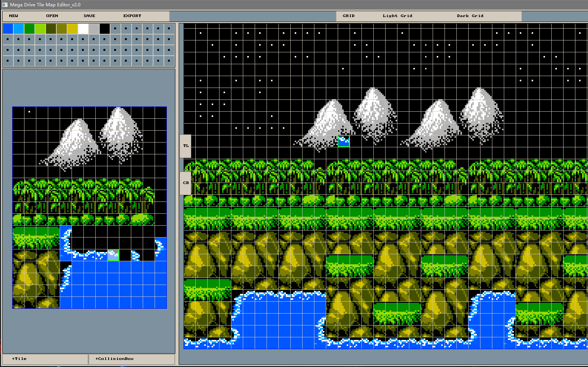Select the highlighted foam tile in tileset
588x367 pixels.
113,255
